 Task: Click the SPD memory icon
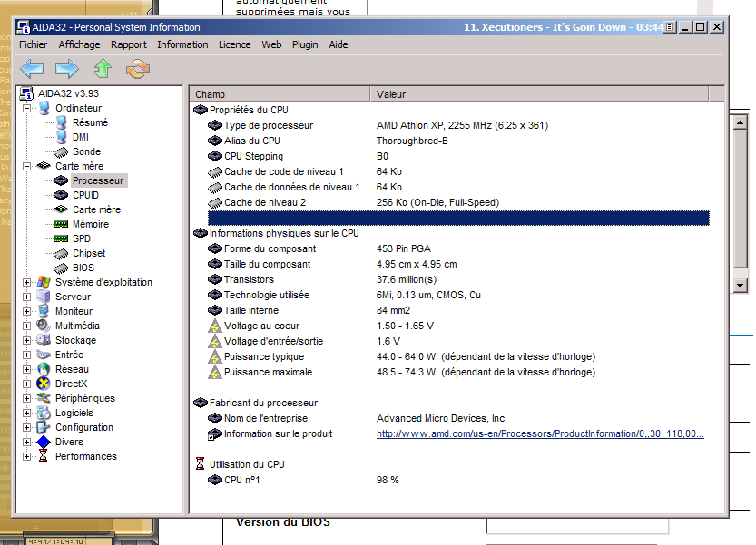61,238
